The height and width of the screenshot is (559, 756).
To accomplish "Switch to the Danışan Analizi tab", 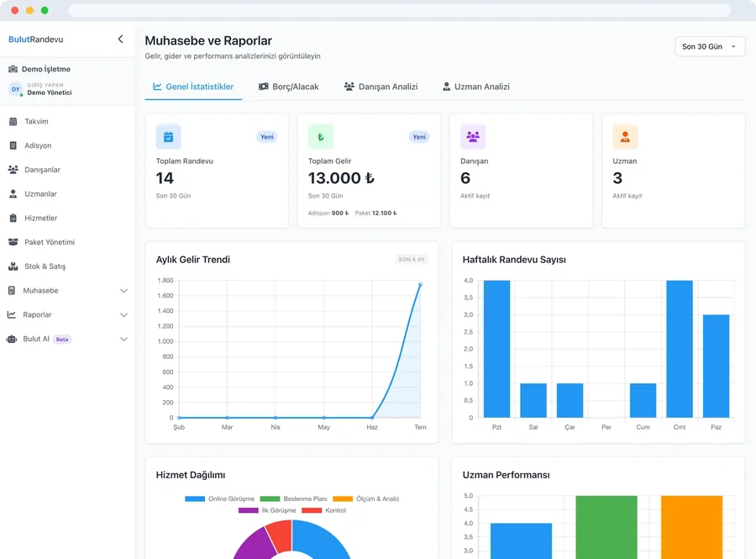I will click(381, 87).
